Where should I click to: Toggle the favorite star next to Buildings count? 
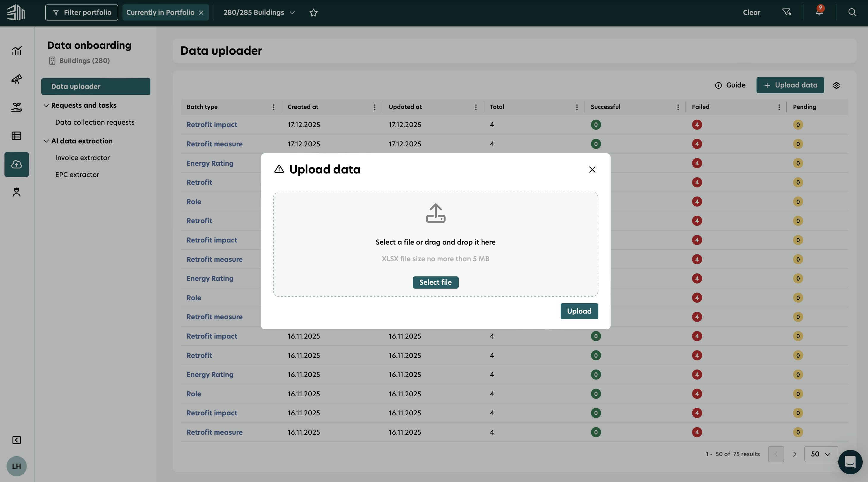(313, 13)
